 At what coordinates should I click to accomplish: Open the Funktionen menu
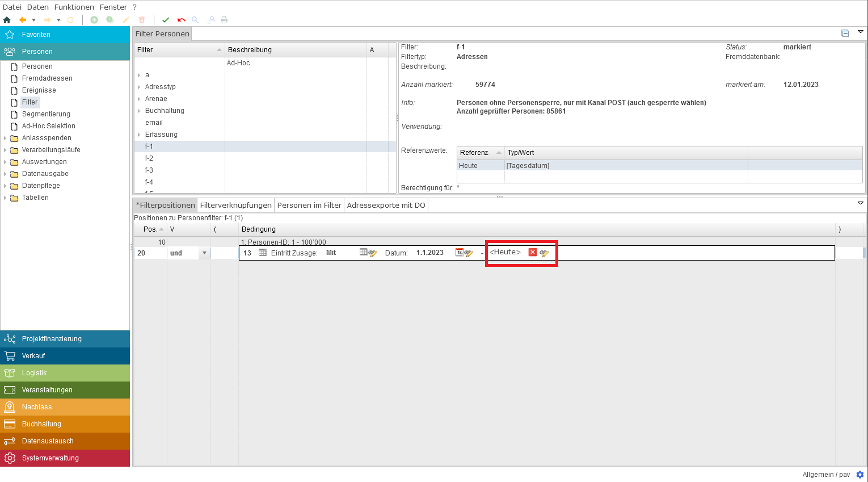click(74, 7)
